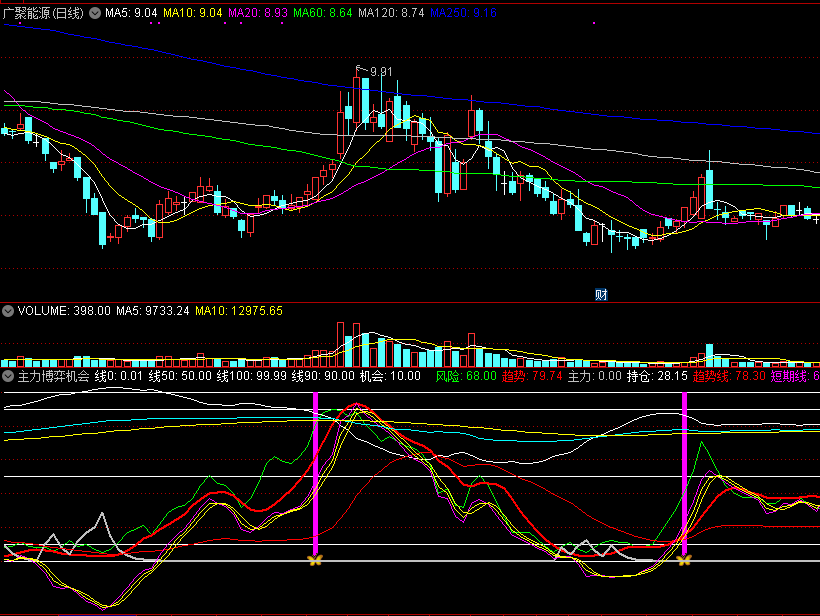Select the 线100: 99.99 value
The width and height of the screenshot is (820, 616).
pyautogui.click(x=252, y=376)
